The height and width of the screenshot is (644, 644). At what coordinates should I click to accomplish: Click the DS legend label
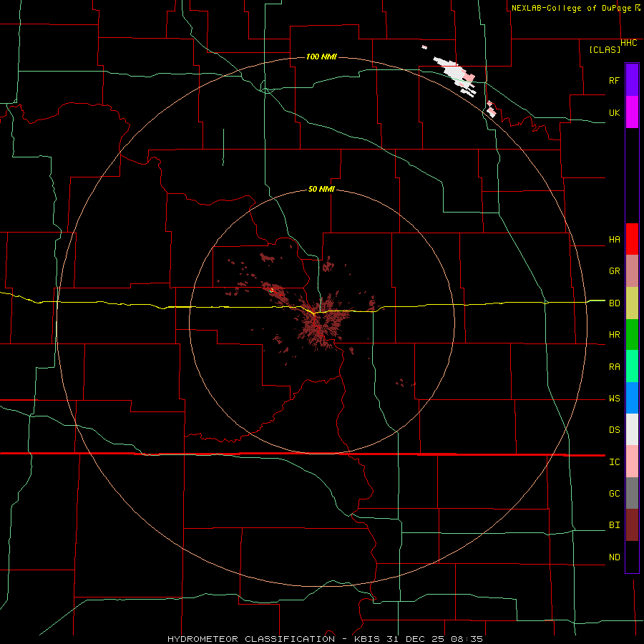coord(614,430)
